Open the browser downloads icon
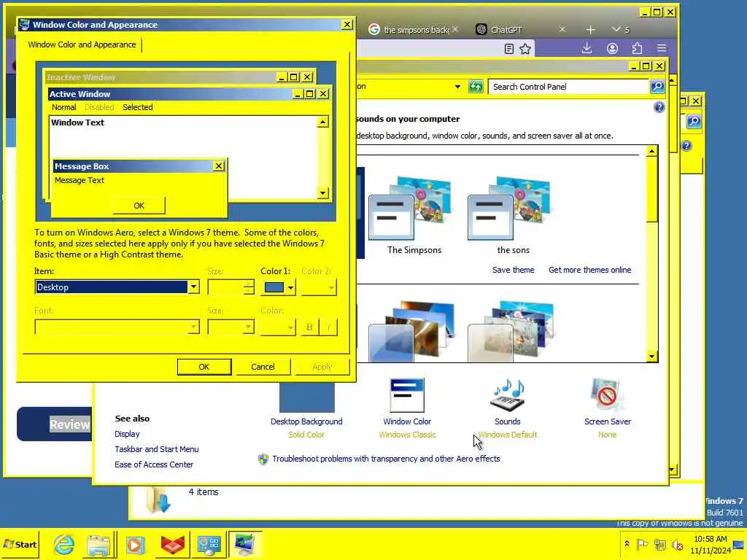Image resolution: width=747 pixels, height=560 pixels. 587,48
